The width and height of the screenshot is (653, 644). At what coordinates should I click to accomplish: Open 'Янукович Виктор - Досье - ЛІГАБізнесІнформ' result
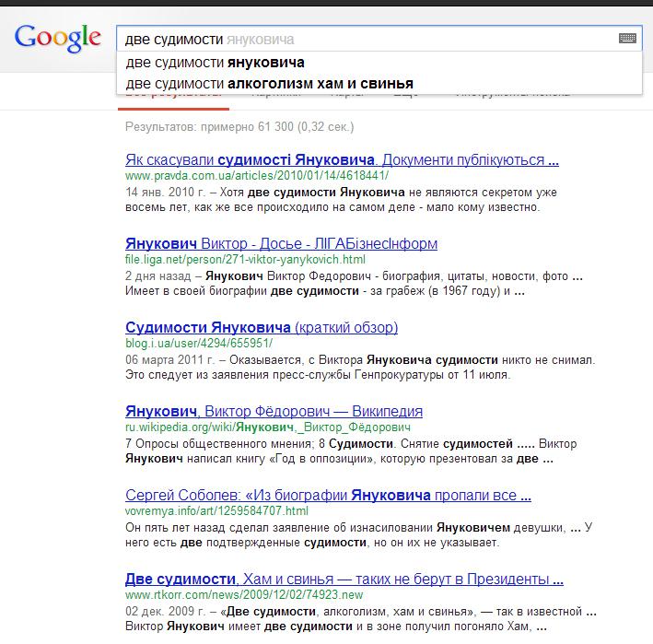(281, 243)
